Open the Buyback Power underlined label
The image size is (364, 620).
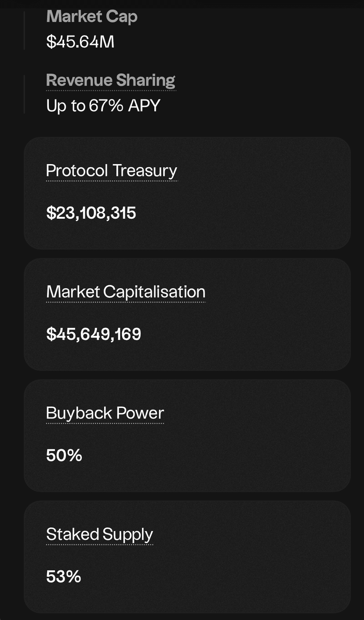(x=105, y=413)
